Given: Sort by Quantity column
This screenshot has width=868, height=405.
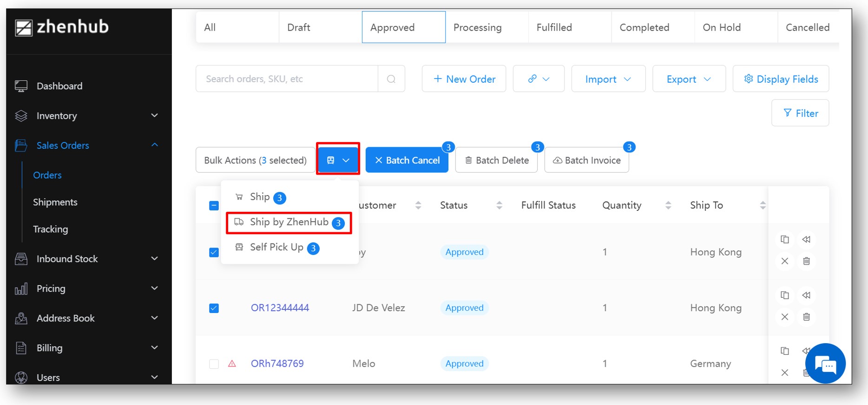Looking at the screenshot, I should point(668,205).
